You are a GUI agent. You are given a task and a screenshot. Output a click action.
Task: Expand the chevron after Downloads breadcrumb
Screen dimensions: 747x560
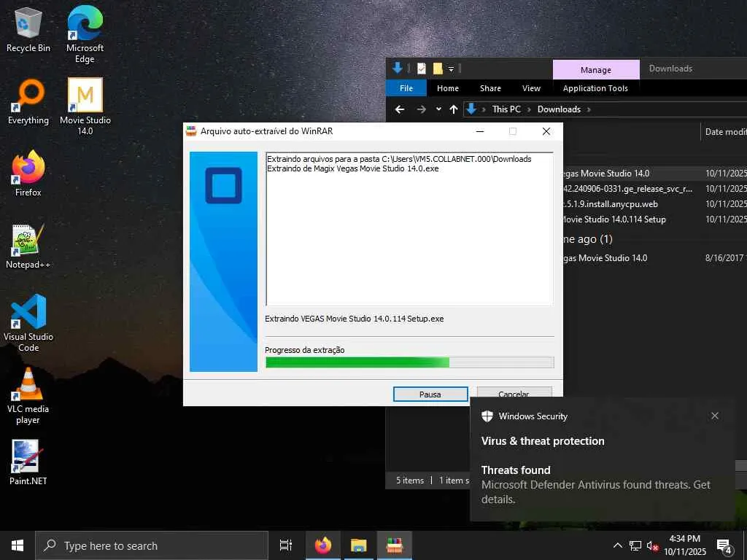[x=589, y=109]
